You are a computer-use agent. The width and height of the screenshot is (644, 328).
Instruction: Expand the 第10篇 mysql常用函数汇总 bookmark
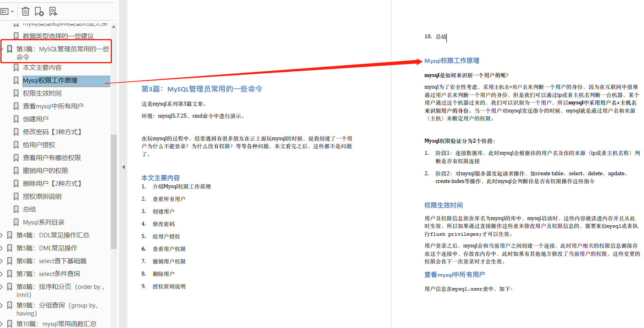click(x=2, y=324)
